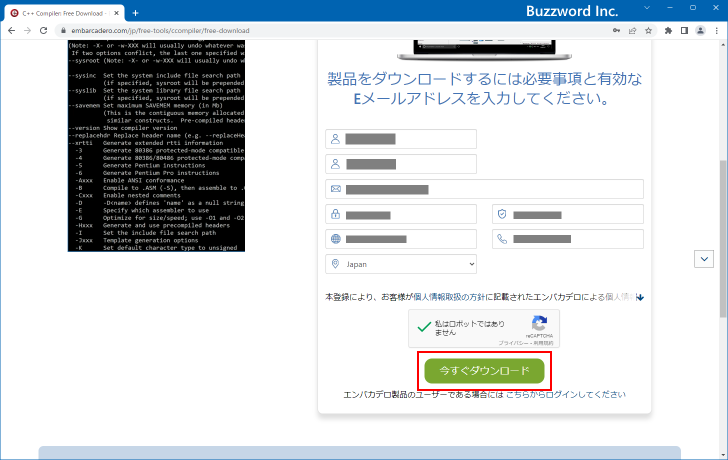
Task: Click the 今すぐダウンロード button
Action: (484, 371)
